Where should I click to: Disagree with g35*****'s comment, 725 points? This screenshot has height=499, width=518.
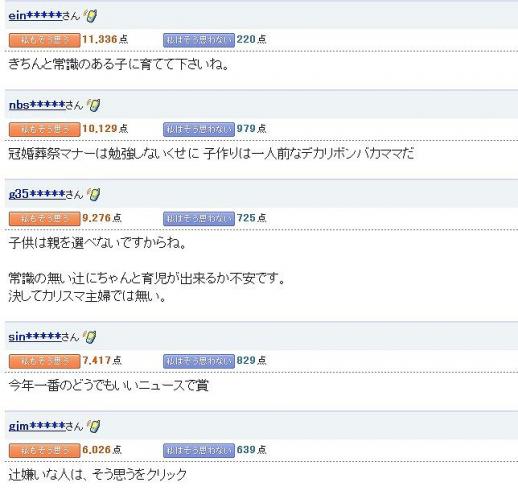199,219
